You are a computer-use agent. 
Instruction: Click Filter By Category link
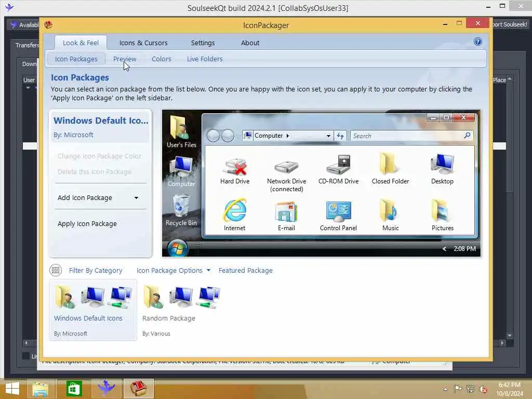click(x=96, y=270)
